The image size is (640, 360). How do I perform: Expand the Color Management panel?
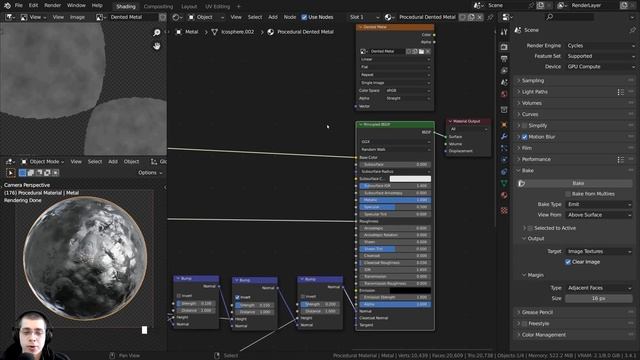[574, 335]
